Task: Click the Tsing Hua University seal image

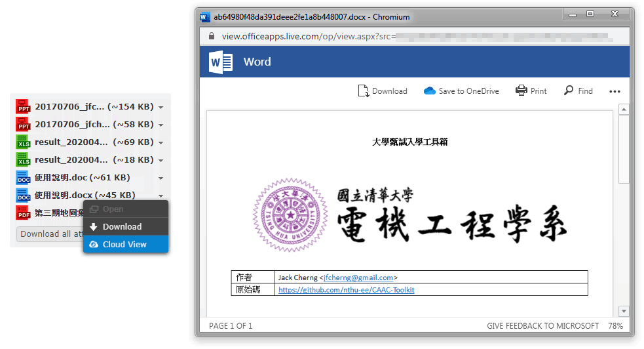Action: point(290,215)
